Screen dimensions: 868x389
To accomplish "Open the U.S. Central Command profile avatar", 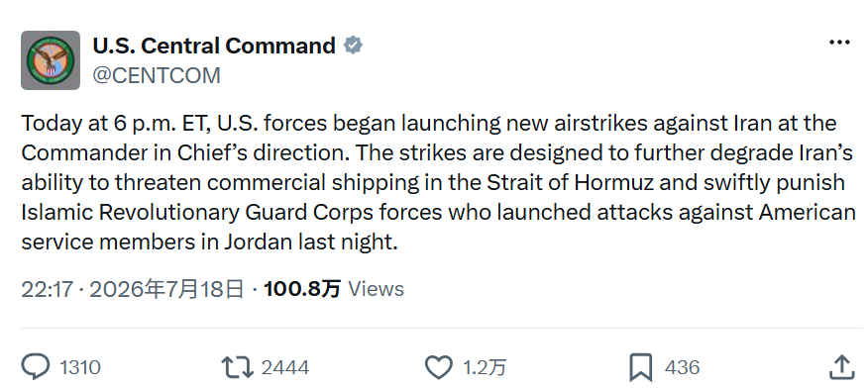I will coord(51,60).
